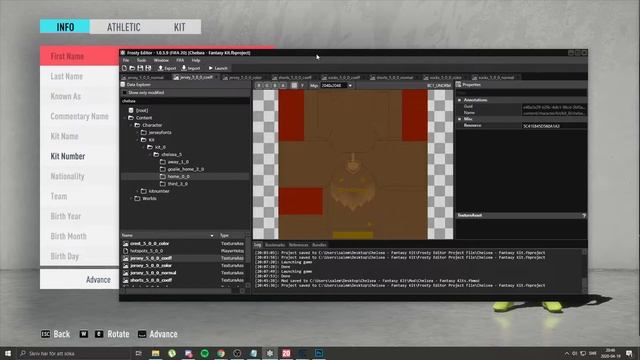The height and width of the screenshot is (360, 640).
Task: Switch to jersey_5_0_0_normal tab
Action: point(145,77)
